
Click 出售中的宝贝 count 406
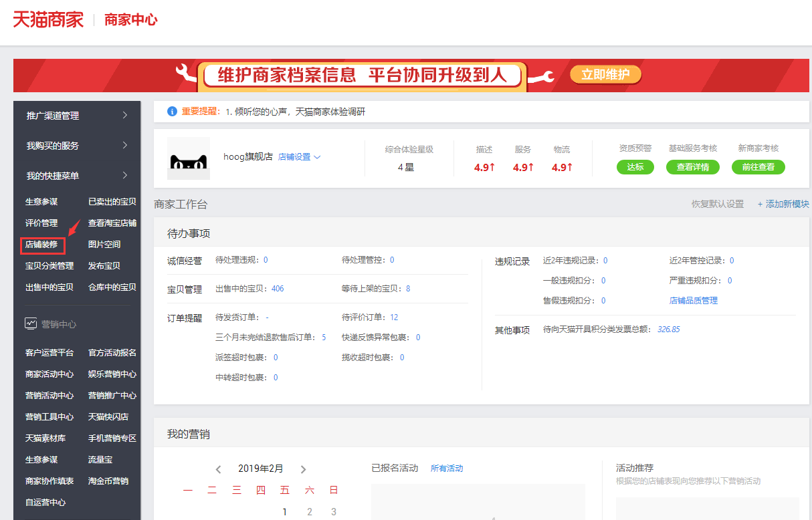tap(278, 289)
